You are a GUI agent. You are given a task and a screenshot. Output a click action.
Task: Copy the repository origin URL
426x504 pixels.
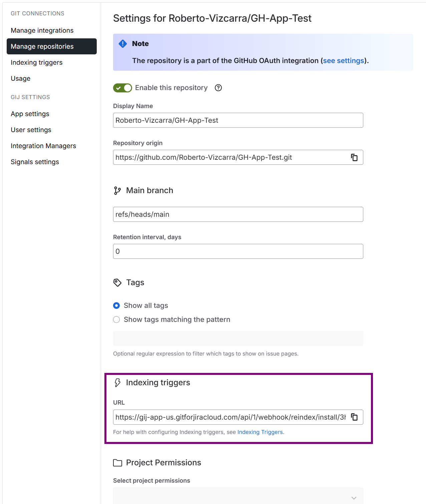click(354, 157)
